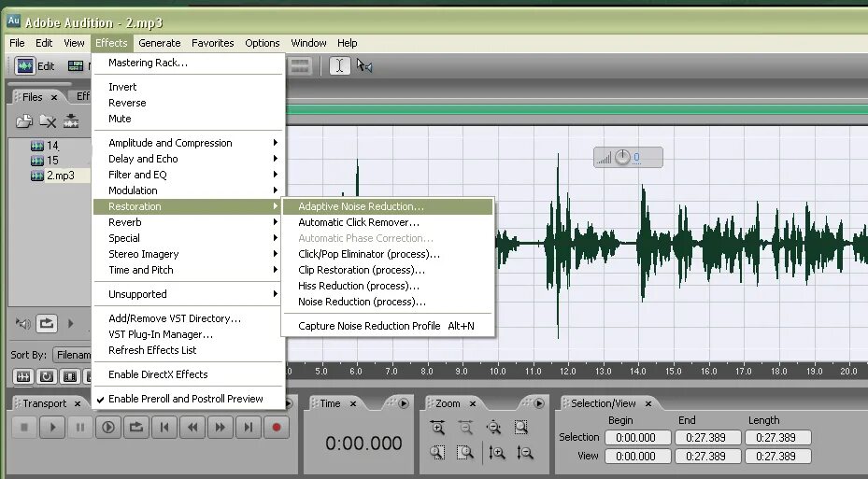Expand Filter and EQ submenu
Image resolution: width=868 pixels, height=479 pixels.
(x=188, y=175)
